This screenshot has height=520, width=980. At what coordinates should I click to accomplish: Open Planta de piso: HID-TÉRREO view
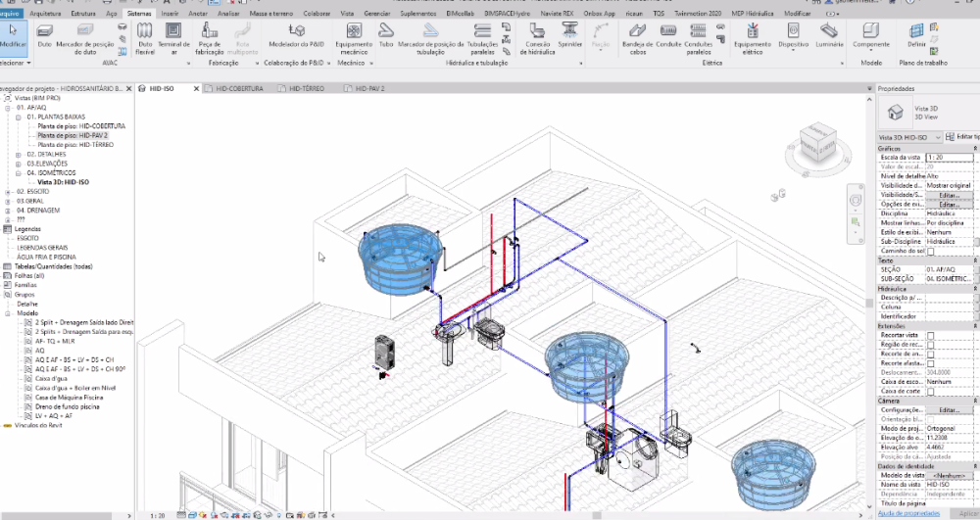[75, 145]
